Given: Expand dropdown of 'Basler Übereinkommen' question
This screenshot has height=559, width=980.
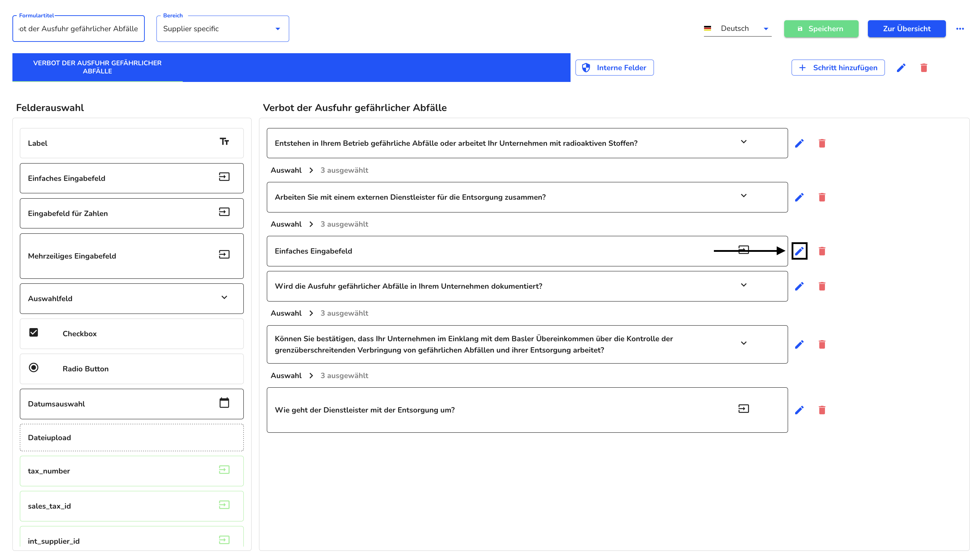Looking at the screenshot, I should click(x=743, y=343).
